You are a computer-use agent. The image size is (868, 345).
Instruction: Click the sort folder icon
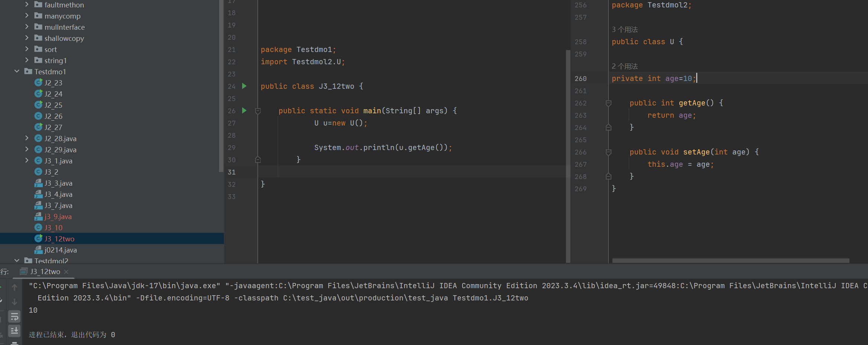(38, 49)
